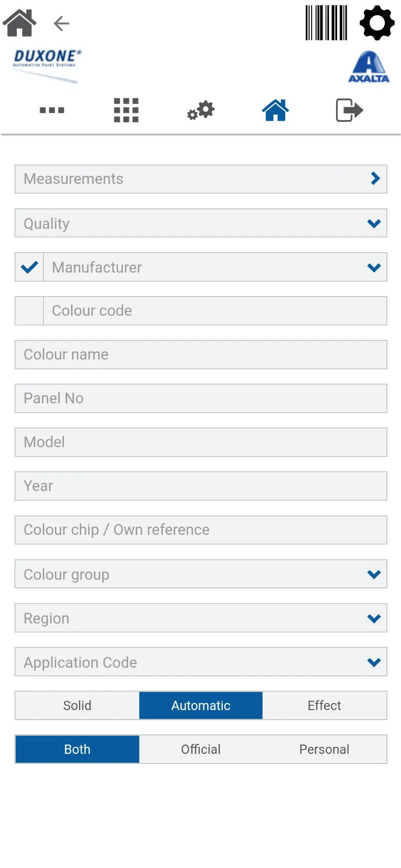Choose the Effect colour type option
This screenshot has width=401, height=868.
(324, 706)
